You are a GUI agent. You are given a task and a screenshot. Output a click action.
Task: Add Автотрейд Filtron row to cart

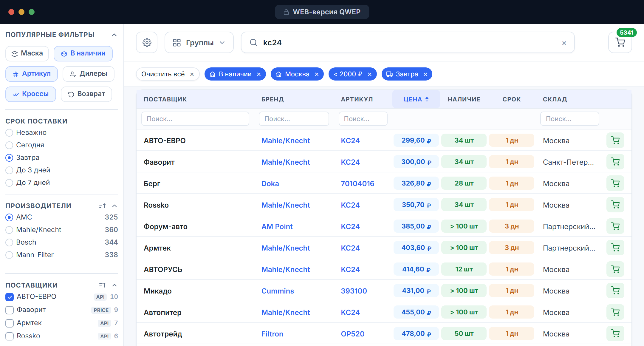click(x=615, y=333)
